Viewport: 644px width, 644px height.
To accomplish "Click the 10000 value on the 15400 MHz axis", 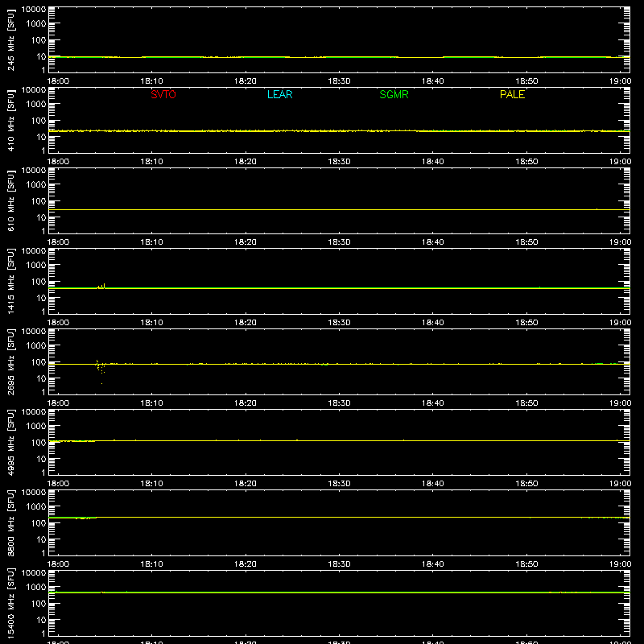I will (34, 573).
